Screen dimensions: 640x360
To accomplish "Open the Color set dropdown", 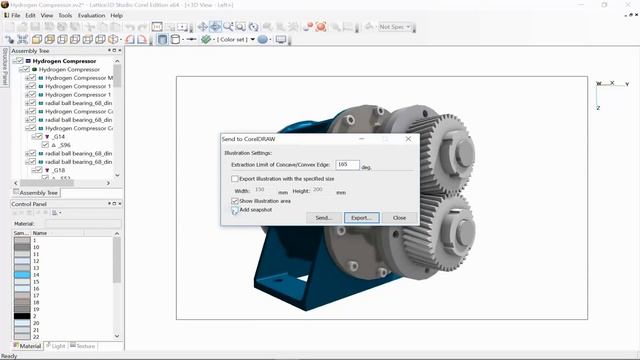I will tap(253, 40).
